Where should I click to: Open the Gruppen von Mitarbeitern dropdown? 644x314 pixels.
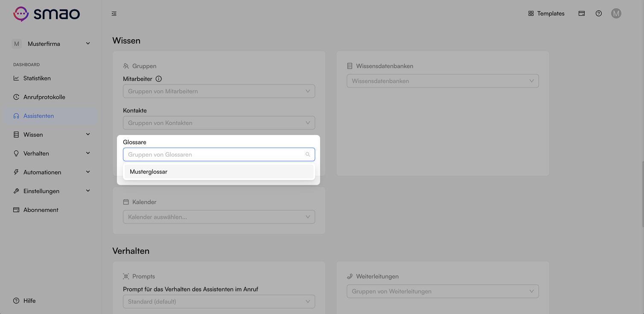[x=219, y=91]
